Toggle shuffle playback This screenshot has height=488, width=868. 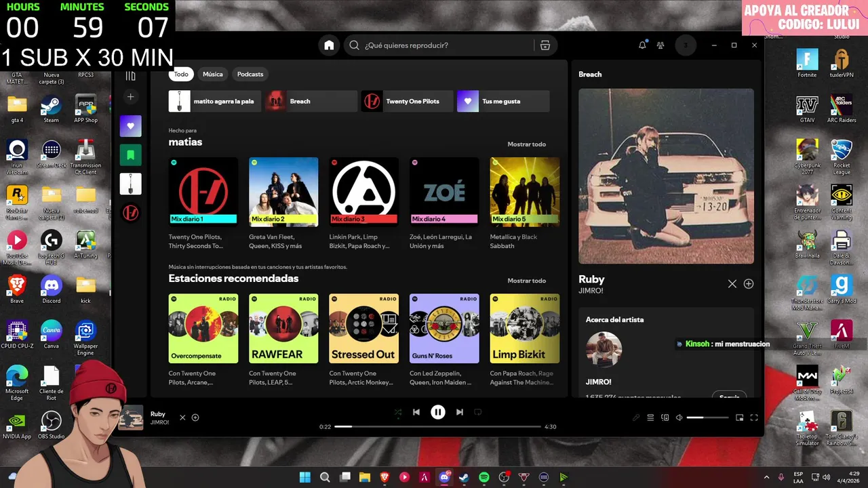pyautogui.click(x=397, y=412)
